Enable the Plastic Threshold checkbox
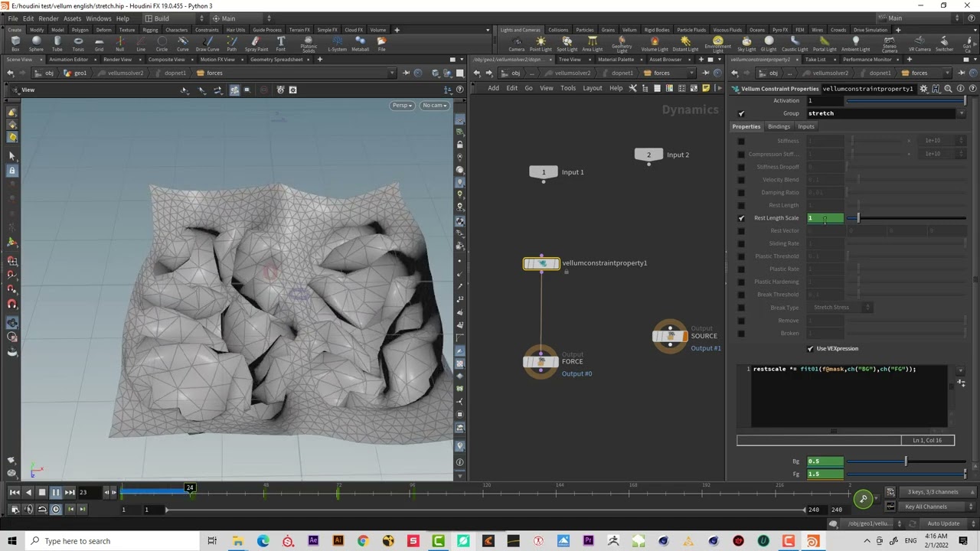 tap(741, 256)
